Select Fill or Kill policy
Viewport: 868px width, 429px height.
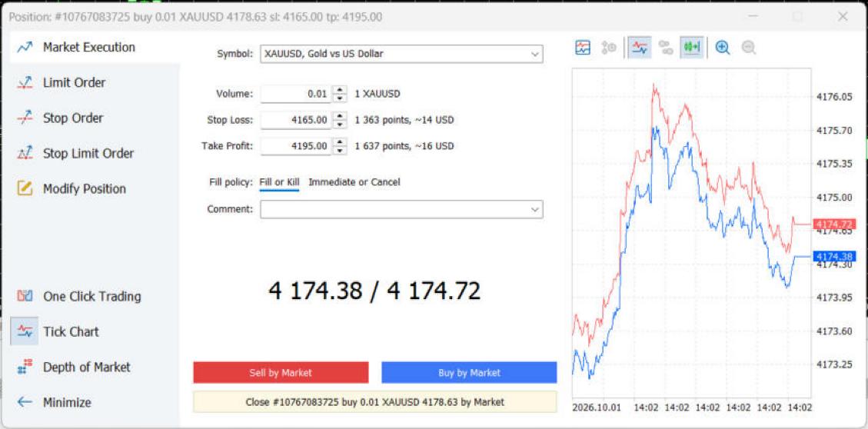279,182
